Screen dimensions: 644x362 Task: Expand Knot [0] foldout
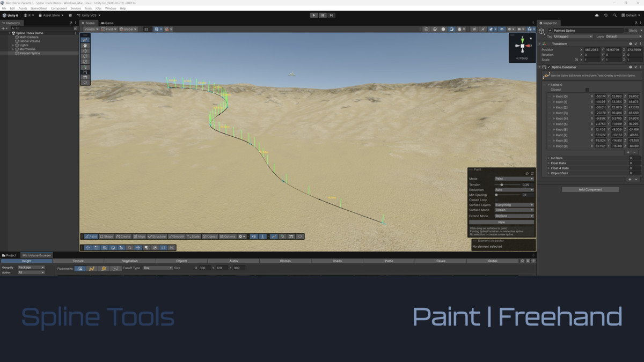(x=553, y=96)
